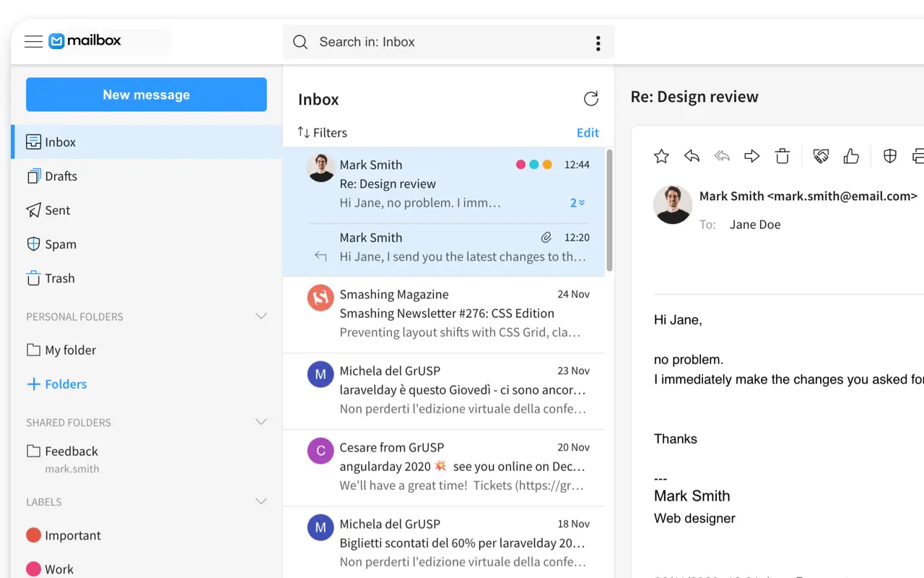The height and width of the screenshot is (578, 924).
Task: Click the Edit link in Inbox
Action: click(x=588, y=133)
